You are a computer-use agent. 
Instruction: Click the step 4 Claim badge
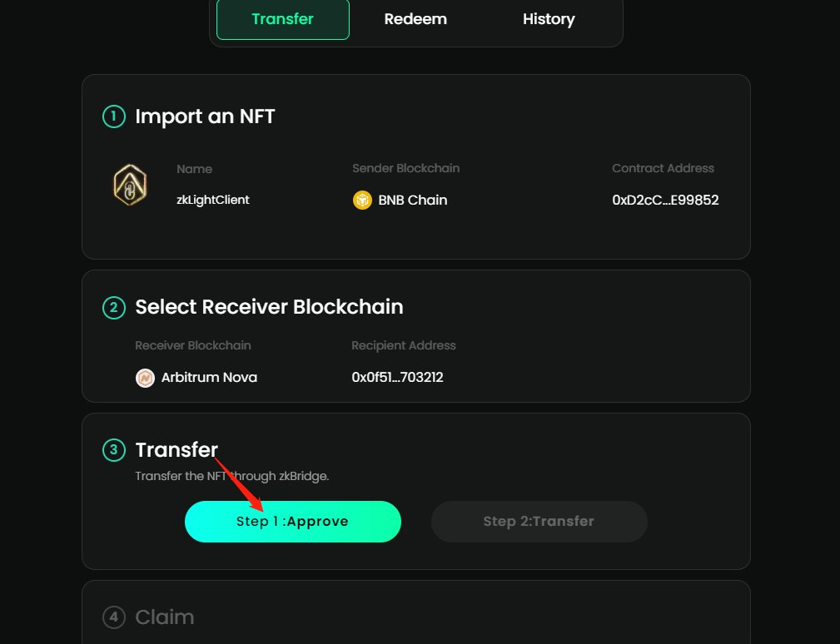[x=114, y=617]
